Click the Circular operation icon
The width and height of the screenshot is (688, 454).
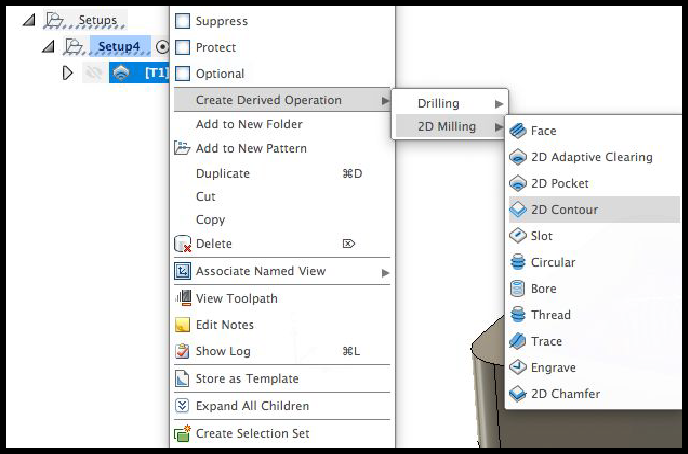[518, 262]
